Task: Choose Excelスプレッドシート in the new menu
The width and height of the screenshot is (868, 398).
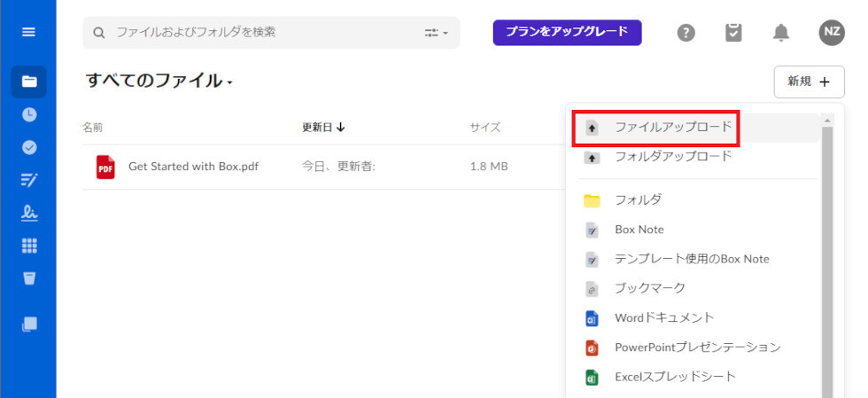Action: pos(675,377)
